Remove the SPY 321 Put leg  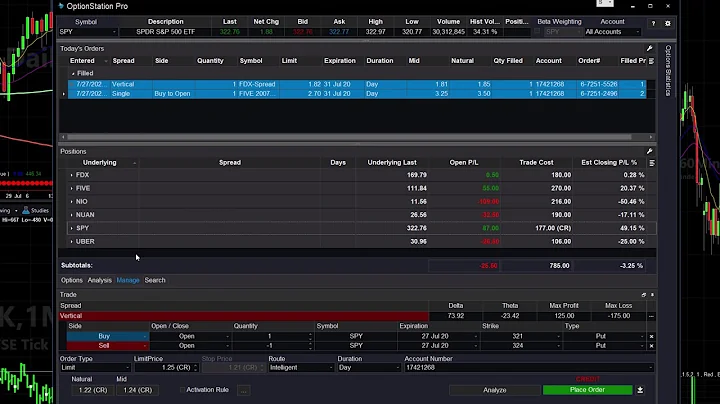click(x=651, y=337)
